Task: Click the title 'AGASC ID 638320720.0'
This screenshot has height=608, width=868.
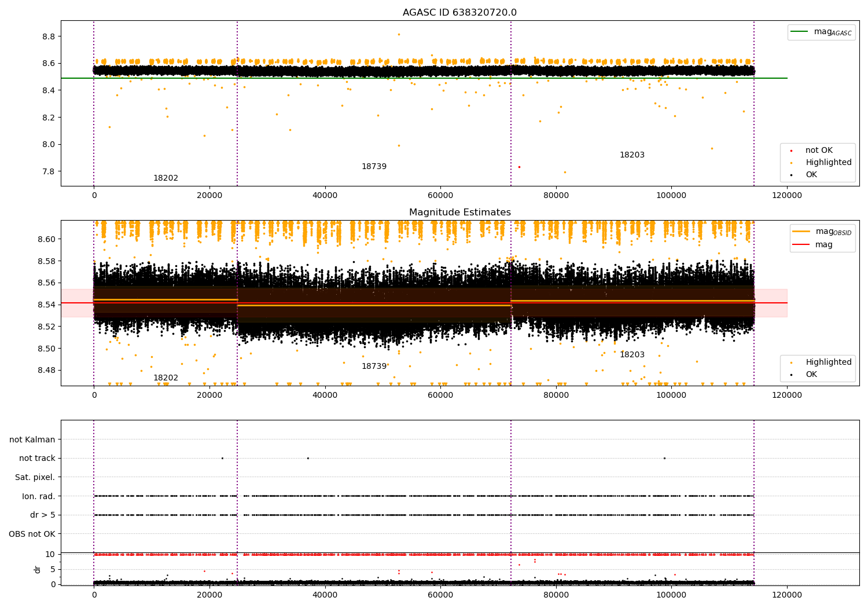Action: click(459, 13)
